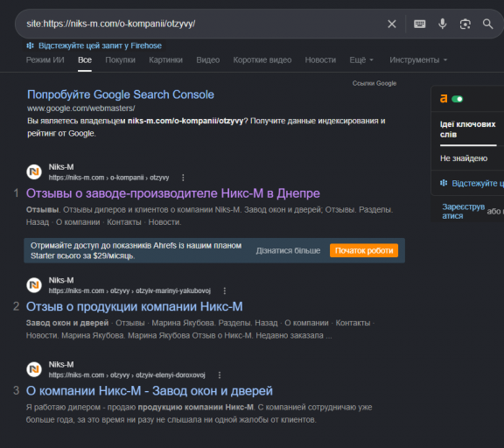Expand the Инструменты dropdown
Viewport: 504px width, 448px height.
(x=418, y=60)
